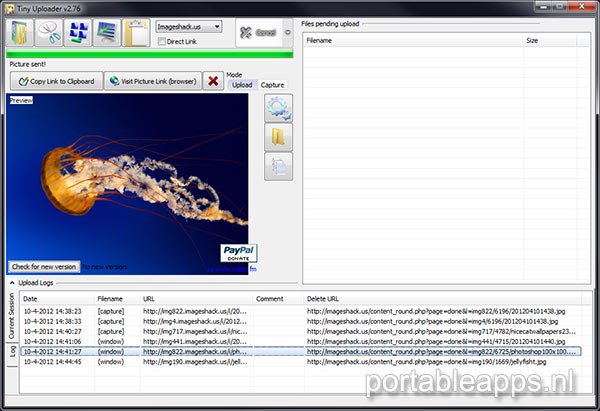Toggle the Direct Link checkbox
Viewport: 600px width, 411px height.
[162, 41]
